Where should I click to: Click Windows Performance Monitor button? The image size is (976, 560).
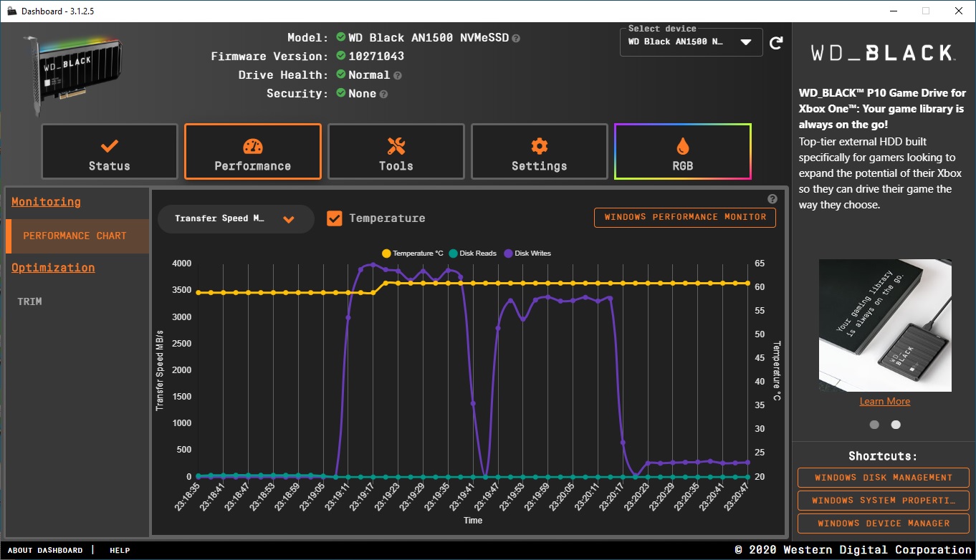685,218
